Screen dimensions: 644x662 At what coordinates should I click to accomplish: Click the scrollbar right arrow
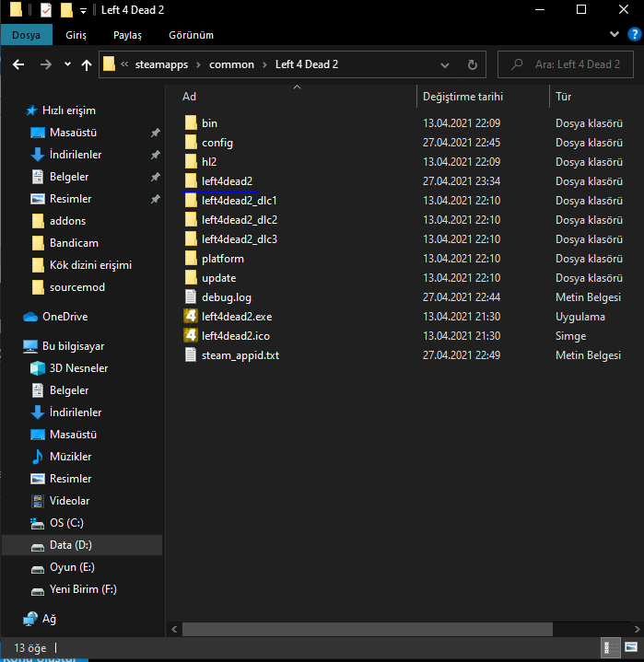pos(637,629)
